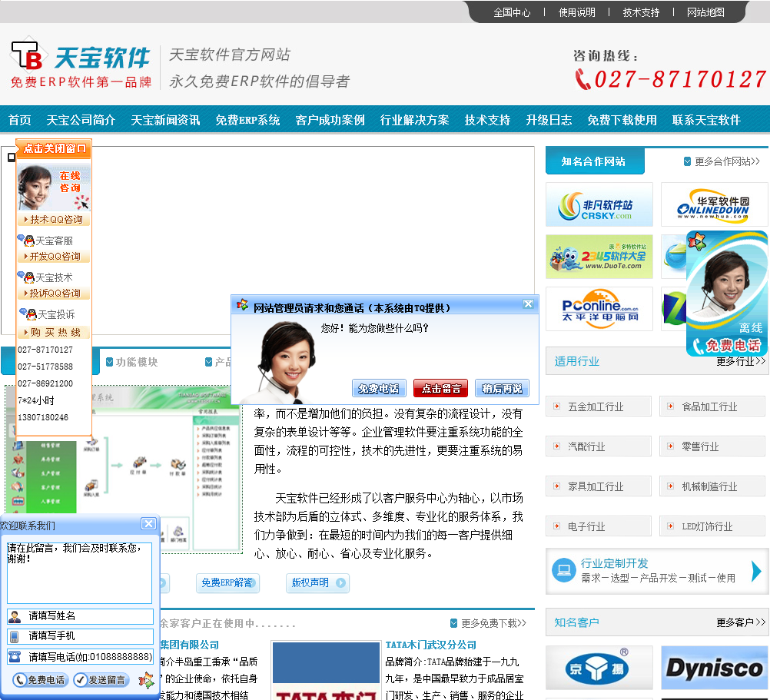The image size is (770, 700).
Task: Select 家具加工行业 item
Action: pyautogui.click(x=599, y=486)
